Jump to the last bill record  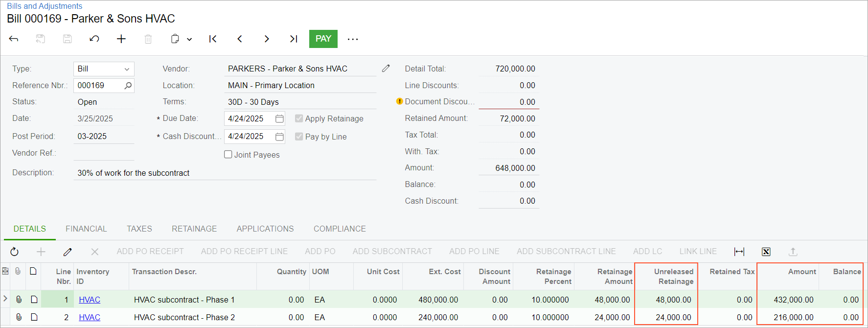point(294,39)
